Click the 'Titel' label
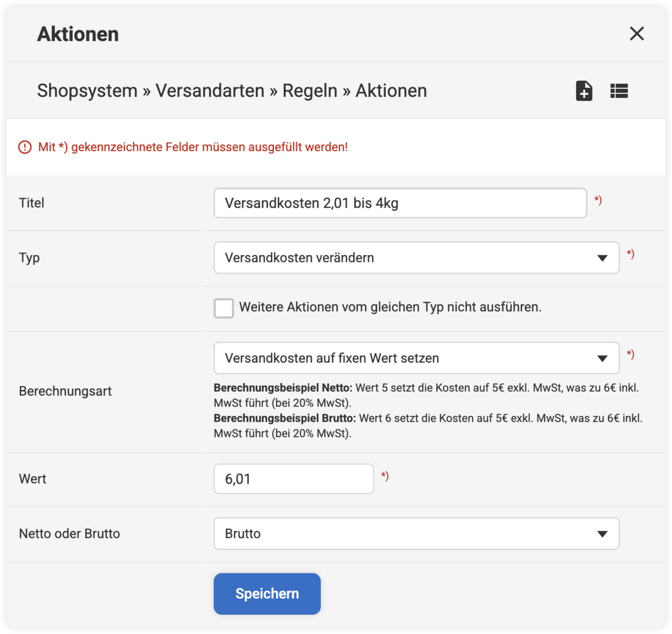The image size is (672, 634). [31, 203]
